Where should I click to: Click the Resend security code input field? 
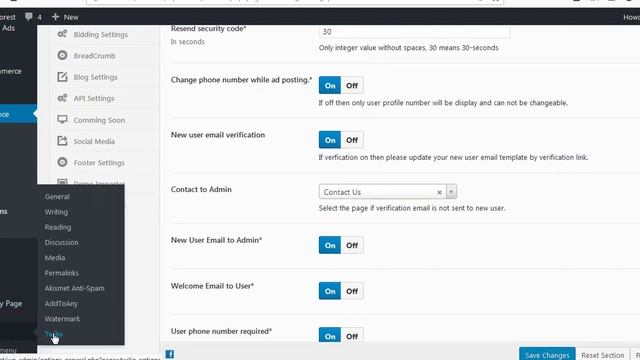(x=414, y=31)
